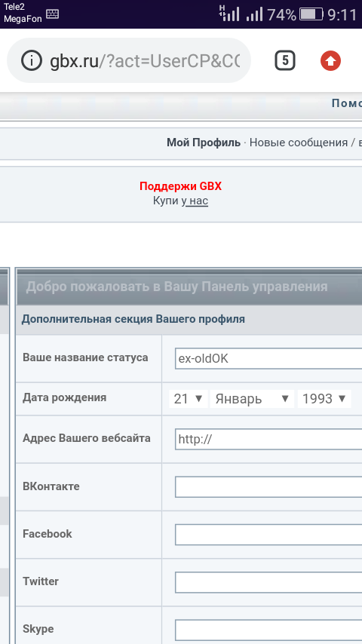362x644 pixels.
Task: Focus the ВКонтакте input field
Action: [268, 487]
